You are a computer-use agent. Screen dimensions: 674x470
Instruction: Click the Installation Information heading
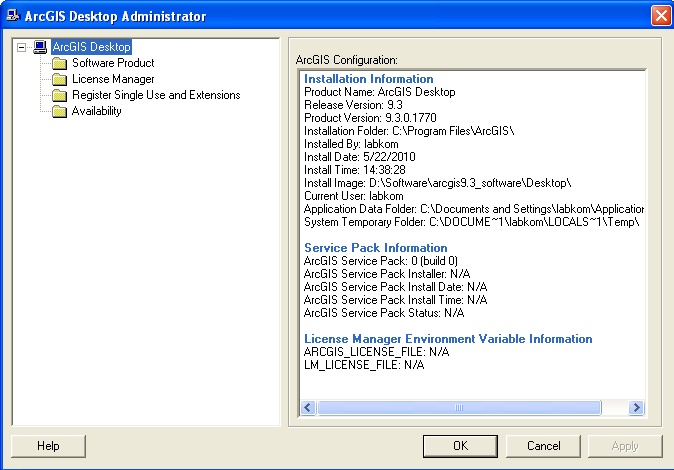[368, 79]
